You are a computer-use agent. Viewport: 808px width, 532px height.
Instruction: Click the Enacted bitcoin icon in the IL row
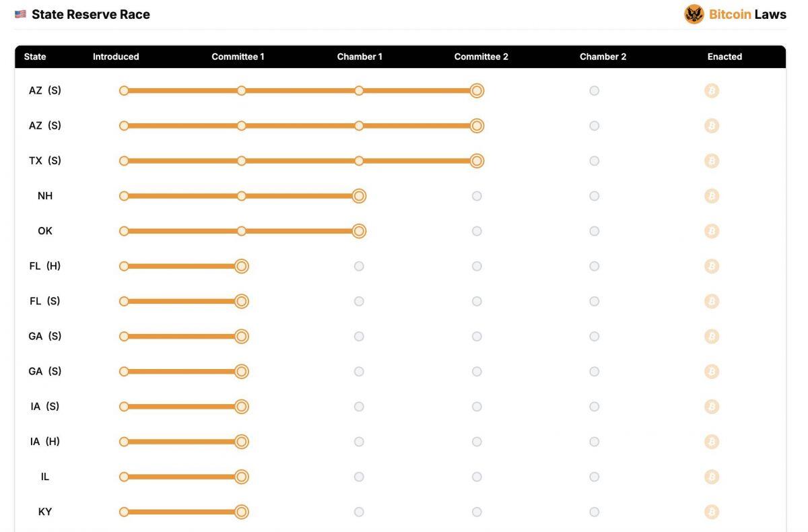point(712,477)
